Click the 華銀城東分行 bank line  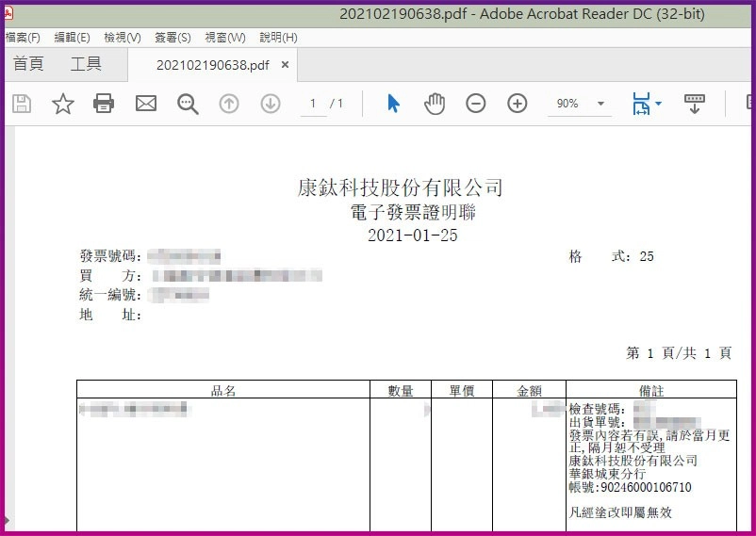pyautogui.click(x=607, y=474)
